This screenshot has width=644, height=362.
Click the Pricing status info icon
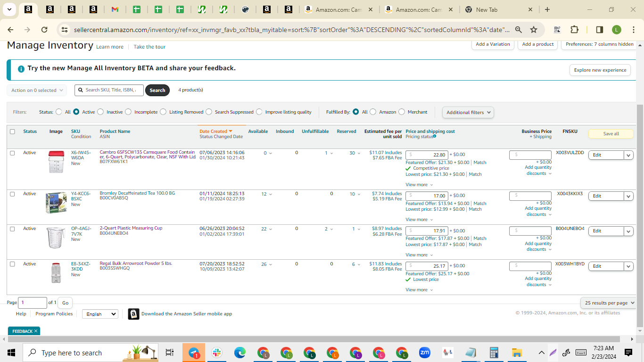coord(434,136)
